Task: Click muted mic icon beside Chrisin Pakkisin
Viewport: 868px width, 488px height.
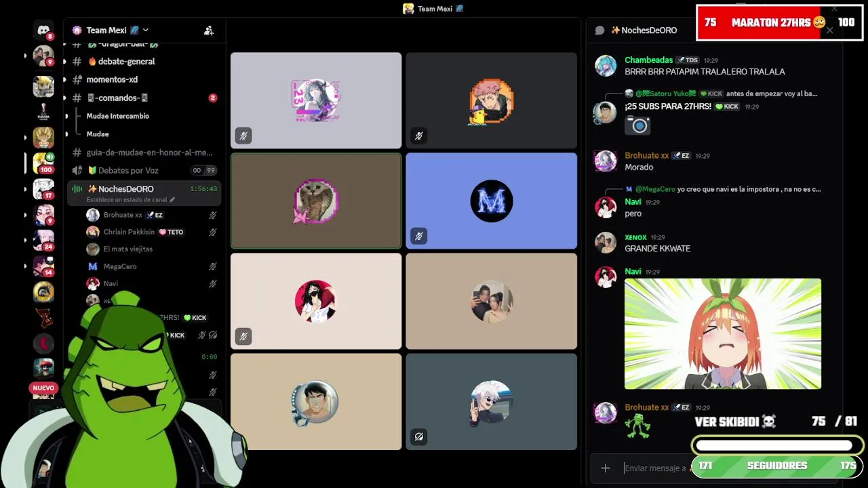Action: [213, 232]
